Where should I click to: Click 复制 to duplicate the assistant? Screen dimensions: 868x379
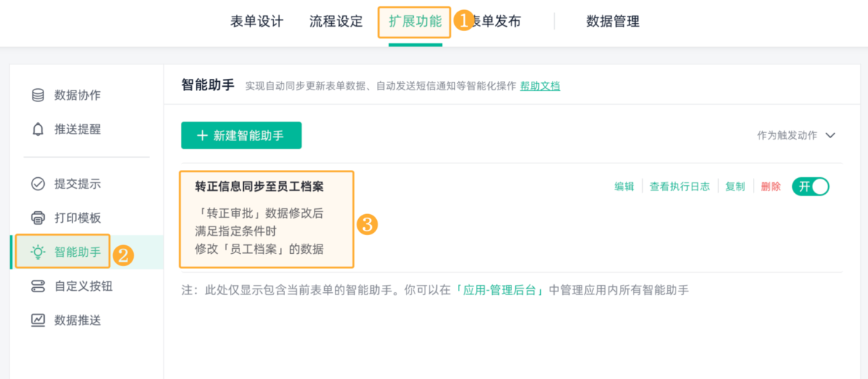735,187
